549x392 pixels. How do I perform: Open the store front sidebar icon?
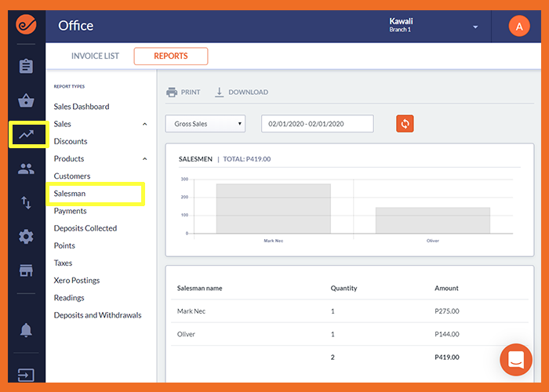[26, 270]
